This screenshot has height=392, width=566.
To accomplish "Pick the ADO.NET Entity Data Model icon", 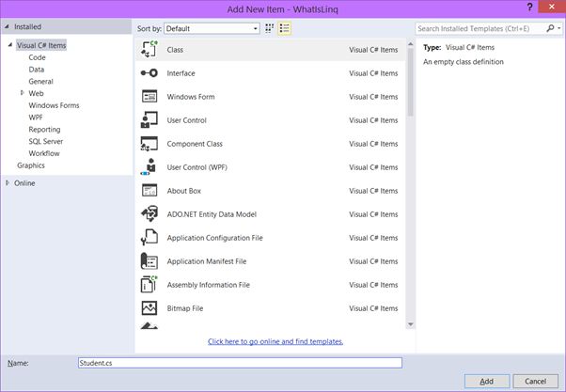I will (x=149, y=213).
